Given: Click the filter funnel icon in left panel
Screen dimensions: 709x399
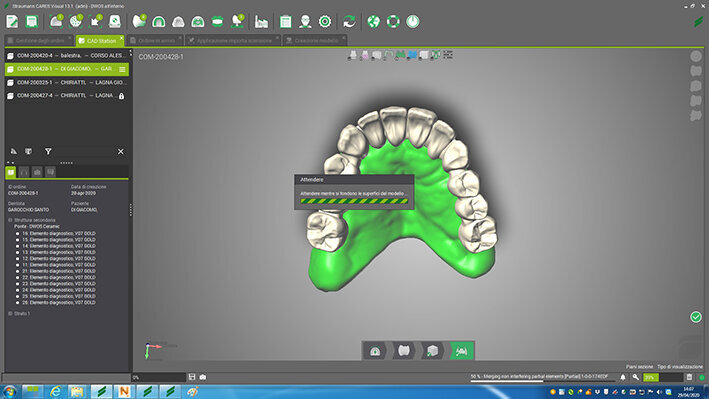Looking at the screenshot, I should pos(48,152).
